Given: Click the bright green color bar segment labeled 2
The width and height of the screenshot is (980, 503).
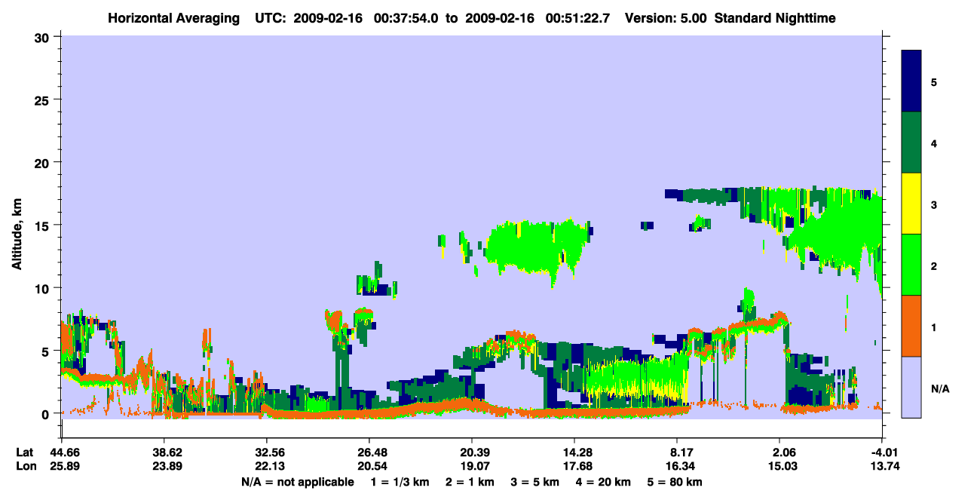Looking at the screenshot, I should pos(911,265).
